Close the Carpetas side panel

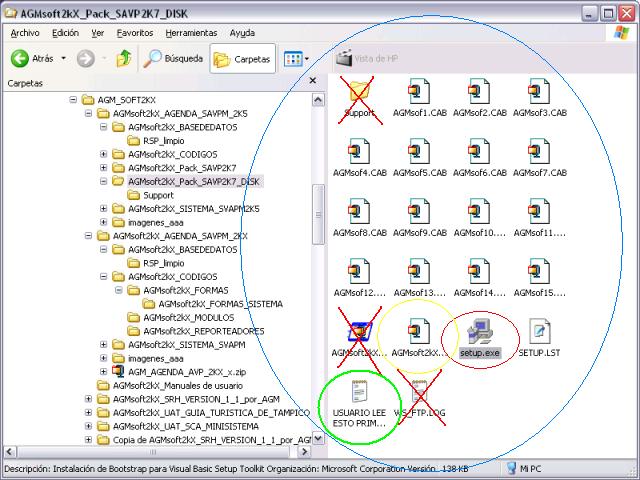pos(313,81)
